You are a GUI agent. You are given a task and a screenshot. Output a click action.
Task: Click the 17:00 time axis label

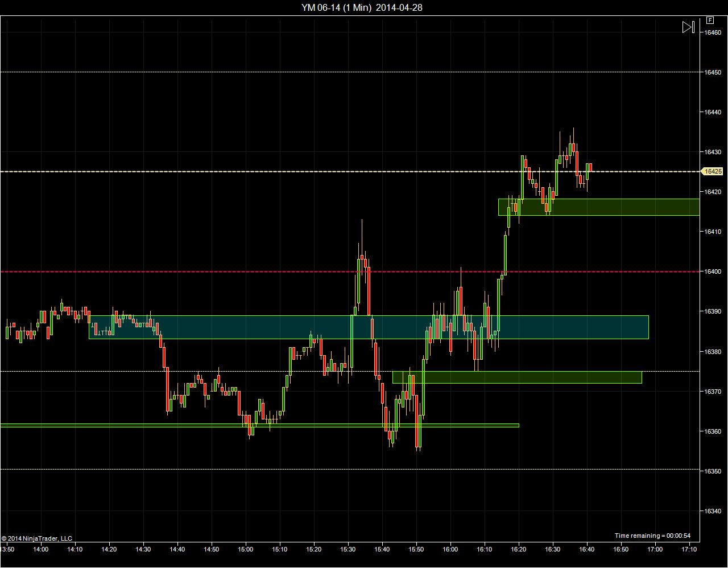[x=655, y=549]
